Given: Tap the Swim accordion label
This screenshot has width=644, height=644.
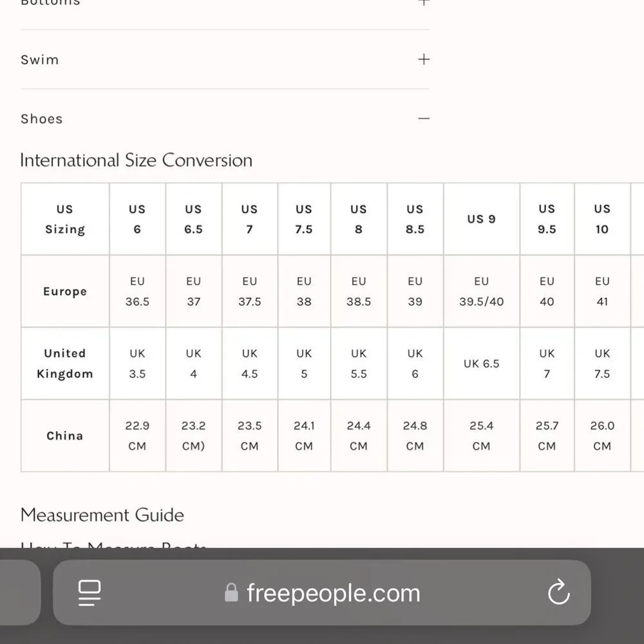Looking at the screenshot, I should point(40,60).
